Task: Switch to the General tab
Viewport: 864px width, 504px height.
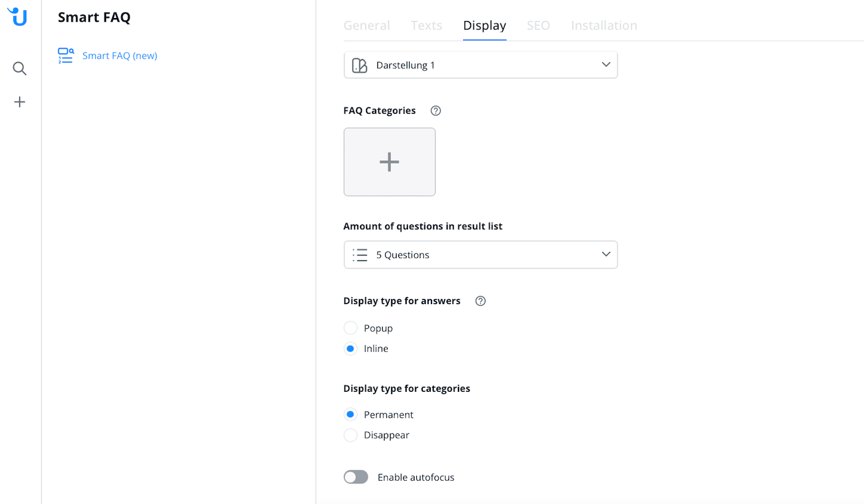Action: (x=367, y=26)
